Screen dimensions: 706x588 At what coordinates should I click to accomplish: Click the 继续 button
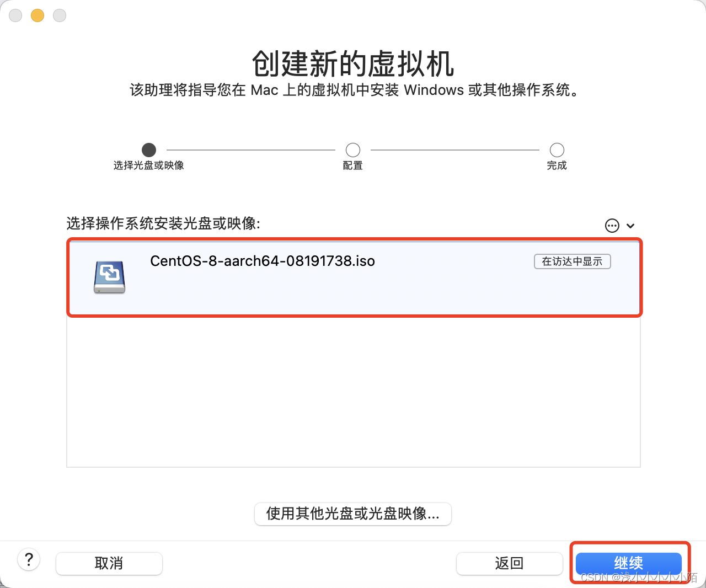(x=629, y=563)
